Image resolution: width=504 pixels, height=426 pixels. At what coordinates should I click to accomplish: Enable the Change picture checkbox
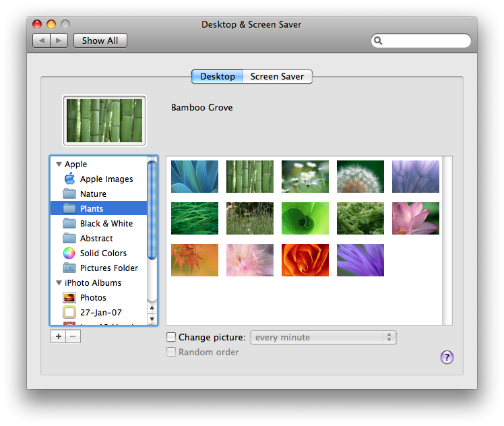coord(171,337)
